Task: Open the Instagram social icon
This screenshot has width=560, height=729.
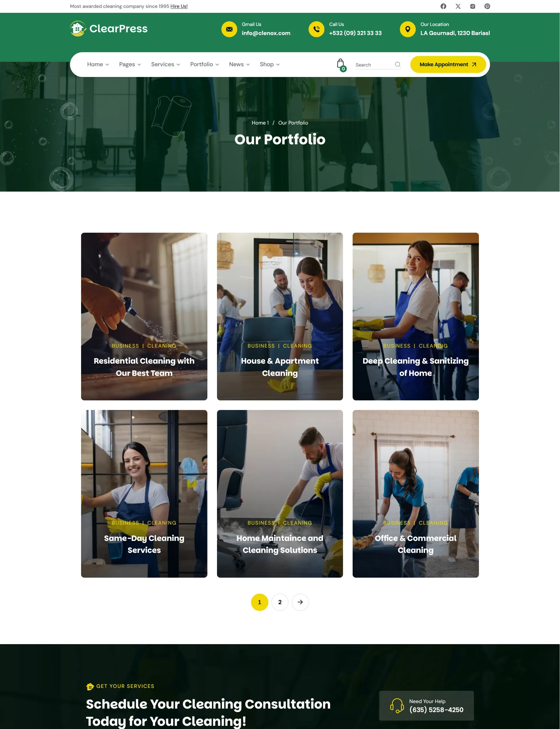Action: (473, 6)
